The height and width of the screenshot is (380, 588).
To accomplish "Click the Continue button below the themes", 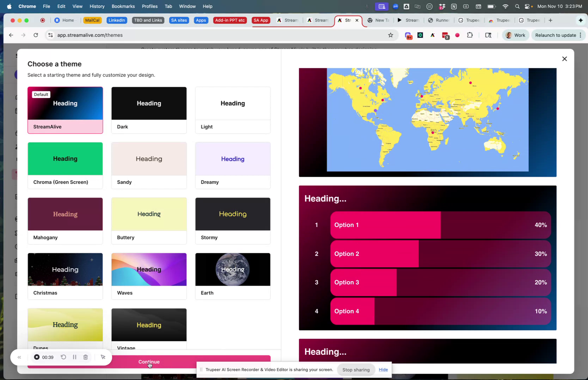I will click(x=149, y=362).
